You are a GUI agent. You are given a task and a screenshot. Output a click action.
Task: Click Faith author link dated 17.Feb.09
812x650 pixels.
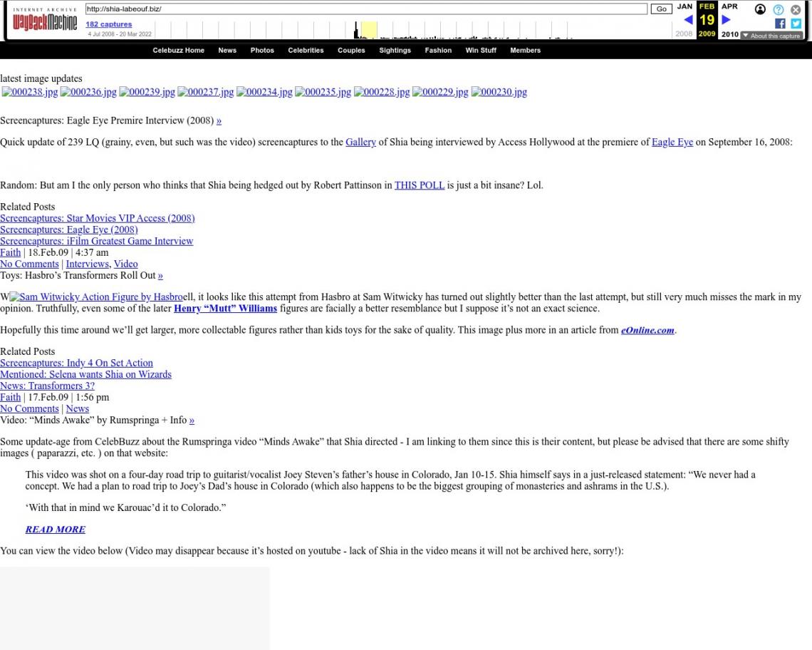point(11,397)
